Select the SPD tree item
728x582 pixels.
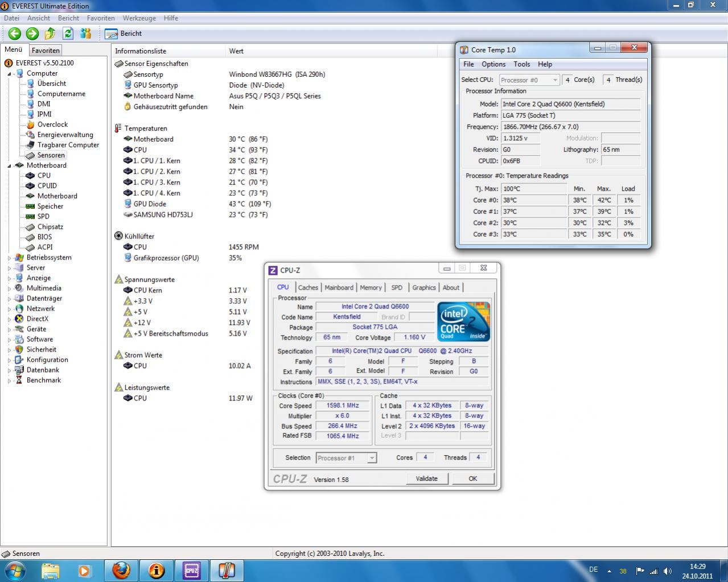point(43,217)
